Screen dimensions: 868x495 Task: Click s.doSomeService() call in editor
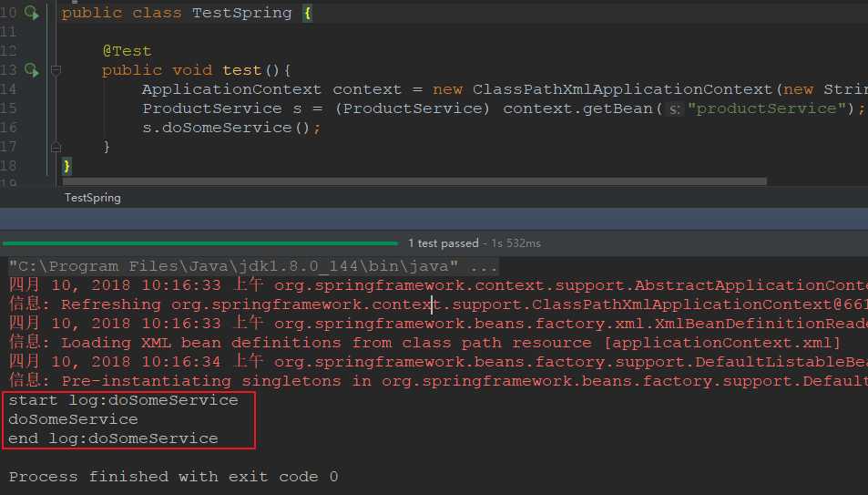pos(230,128)
